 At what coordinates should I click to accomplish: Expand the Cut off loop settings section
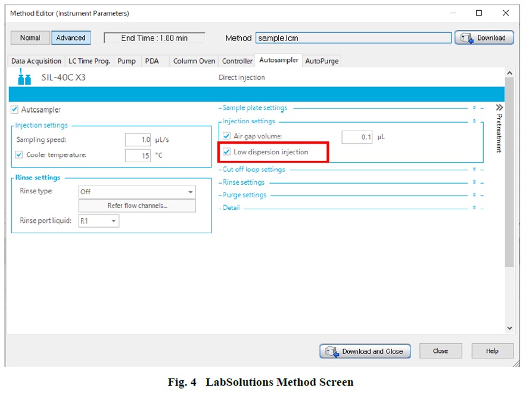click(474, 169)
